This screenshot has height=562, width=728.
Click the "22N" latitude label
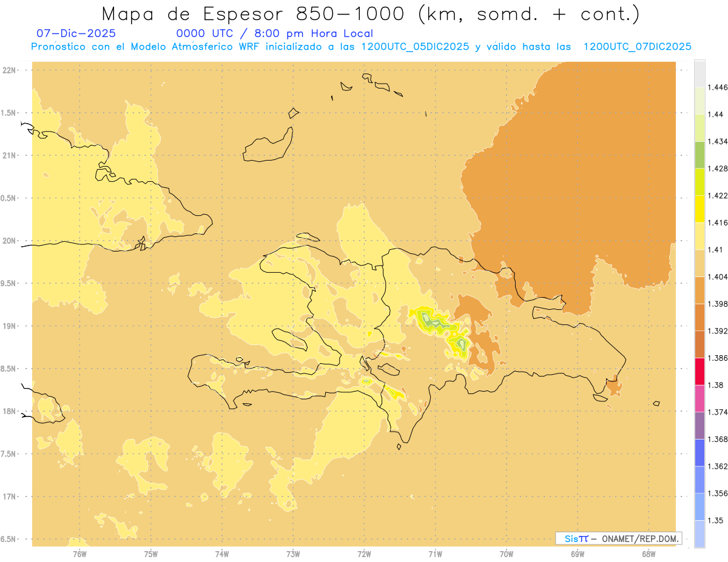point(9,70)
